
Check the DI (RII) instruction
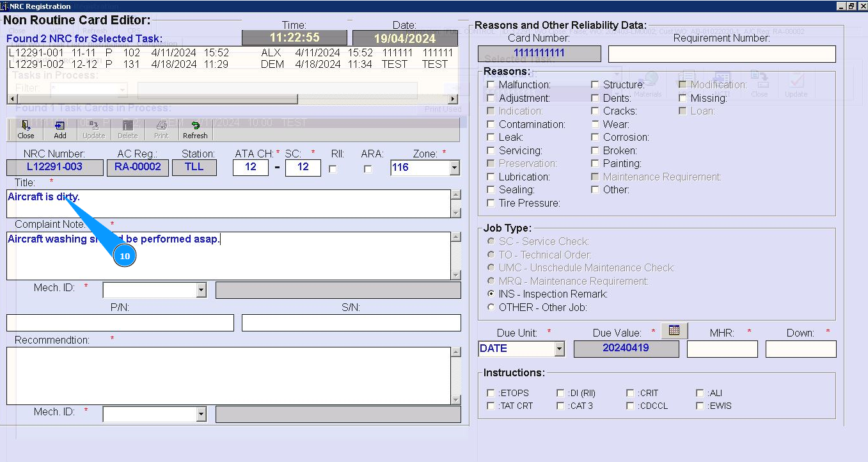[x=560, y=393]
